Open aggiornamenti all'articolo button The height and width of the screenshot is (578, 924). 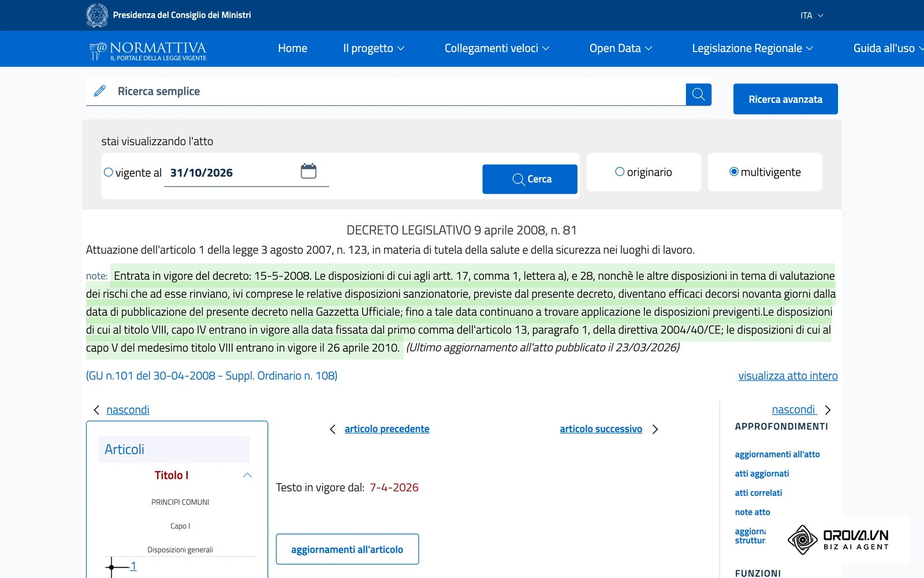click(x=347, y=549)
